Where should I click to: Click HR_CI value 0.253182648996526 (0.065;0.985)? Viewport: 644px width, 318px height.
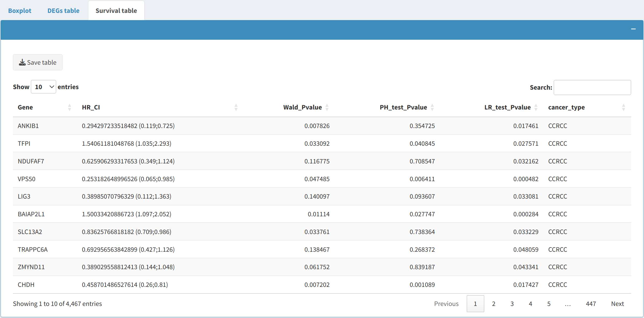128,179
